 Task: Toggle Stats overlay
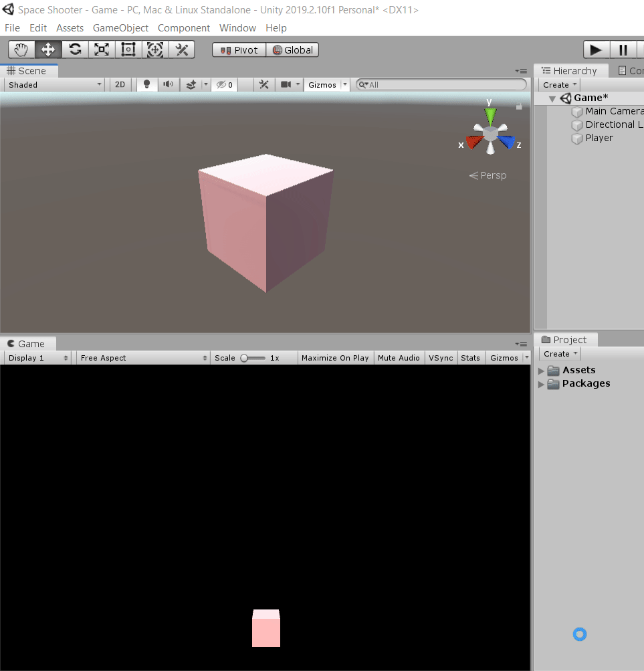click(x=470, y=358)
